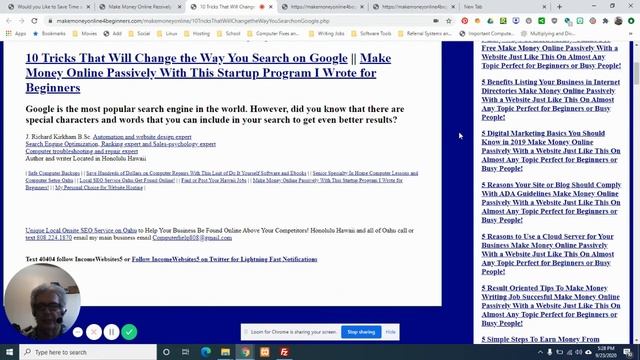Show hidden system tray icons chevron
The height and width of the screenshot is (360, 640).
click(x=540, y=352)
